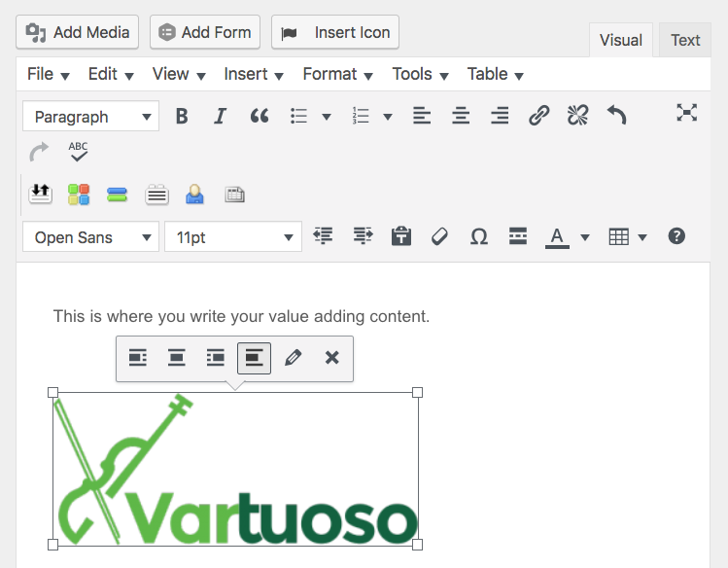Open numbered list style options arrow
This screenshot has width=728, height=568.
(388, 116)
